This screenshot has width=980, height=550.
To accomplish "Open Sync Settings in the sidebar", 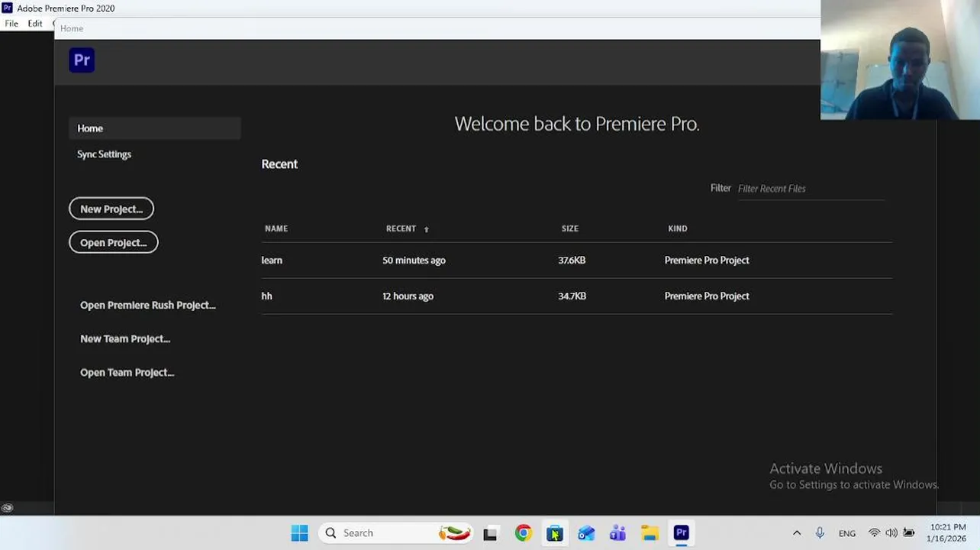I will [x=104, y=154].
